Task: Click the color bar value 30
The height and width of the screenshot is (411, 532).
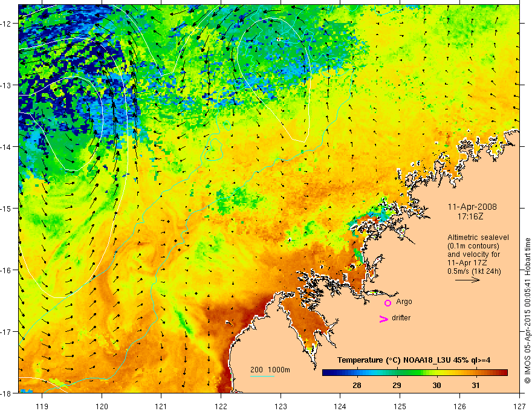Action: click(x=436, y=385)
